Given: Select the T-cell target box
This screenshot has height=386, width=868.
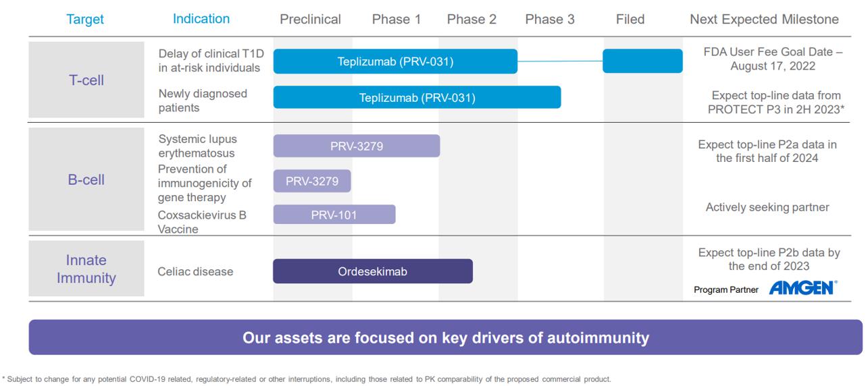Looking at the screenshot, I should tap(86, 80).
